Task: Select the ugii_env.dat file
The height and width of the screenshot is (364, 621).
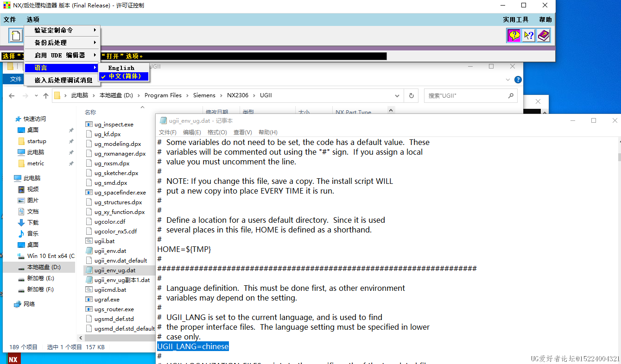Action: click(110, 251)
